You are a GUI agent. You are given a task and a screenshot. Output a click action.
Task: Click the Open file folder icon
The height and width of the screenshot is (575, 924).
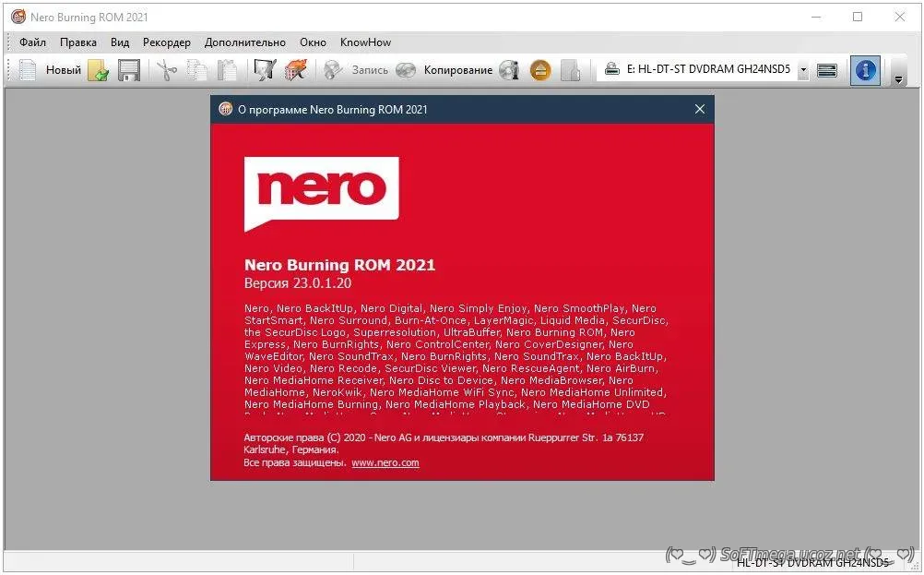[99, 70]
